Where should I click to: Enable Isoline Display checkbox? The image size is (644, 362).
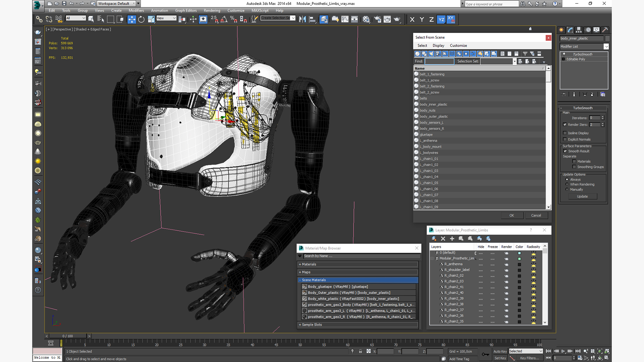(565, 133)
